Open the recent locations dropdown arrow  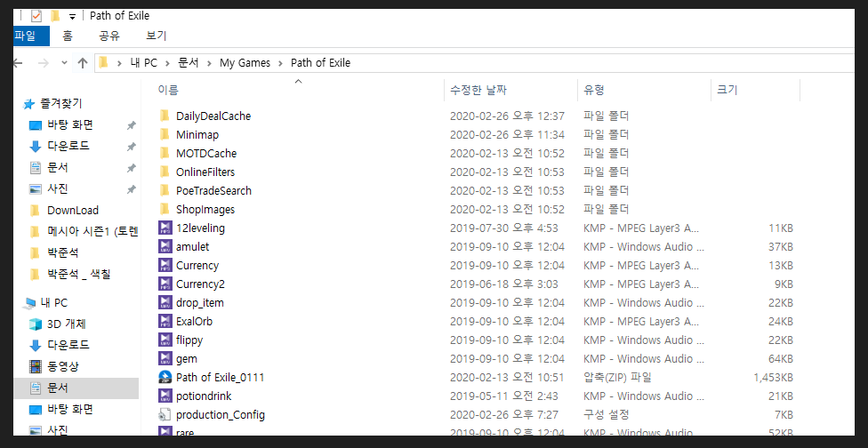coord(65,63)
